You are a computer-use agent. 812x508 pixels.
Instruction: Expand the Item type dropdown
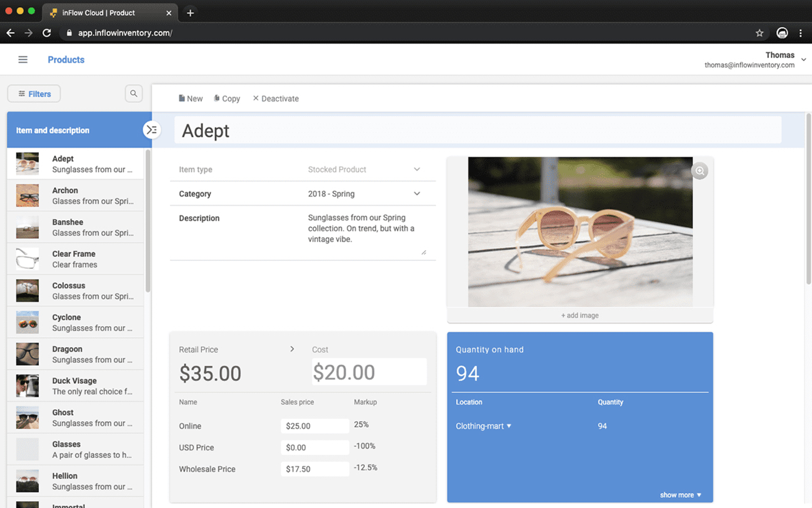(x=417, y=169)
